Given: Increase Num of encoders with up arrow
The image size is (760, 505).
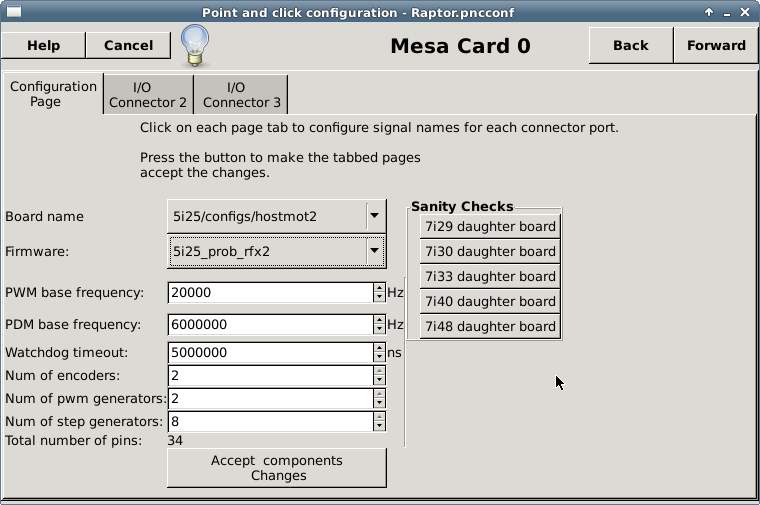Looking at the screenshot, I should pos(380,371).
